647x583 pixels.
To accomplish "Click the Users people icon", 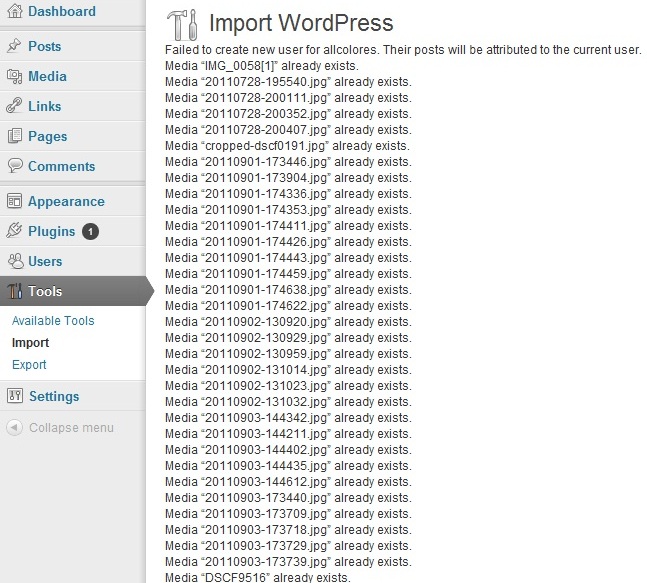I will point(15,261).
